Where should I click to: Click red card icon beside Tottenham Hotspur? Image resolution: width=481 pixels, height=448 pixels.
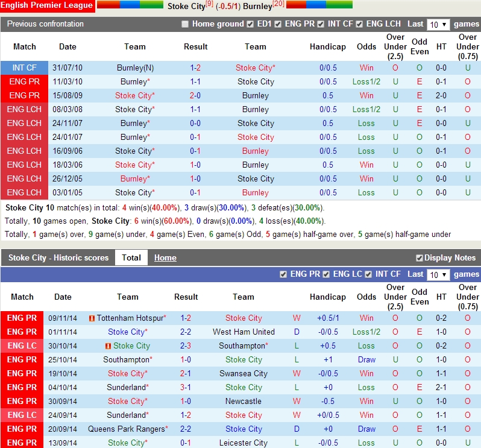tap(92, 318)
